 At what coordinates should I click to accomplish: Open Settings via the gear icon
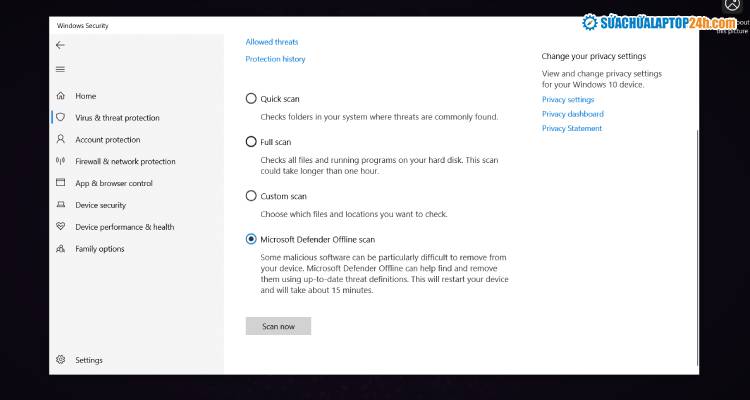tap(61, 360)
